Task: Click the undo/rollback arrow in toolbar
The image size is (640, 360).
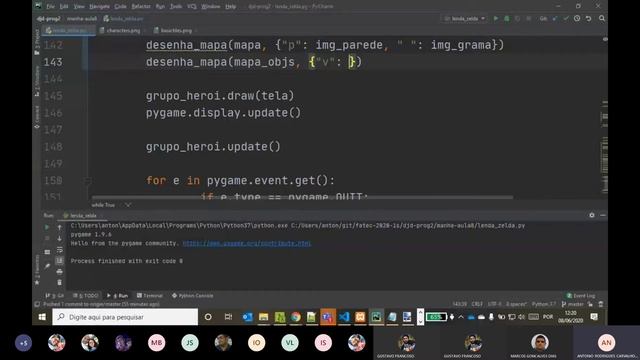Action: click(588, 18)
